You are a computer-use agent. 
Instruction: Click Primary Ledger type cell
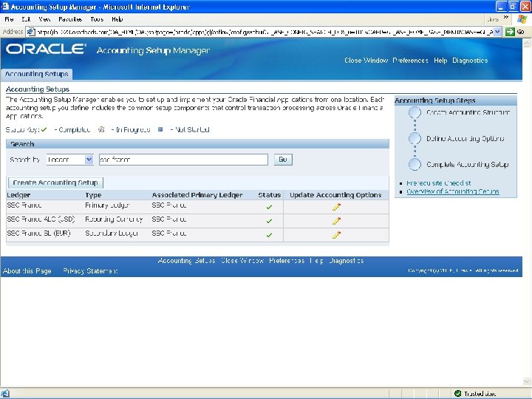click(x=107, y=205)
